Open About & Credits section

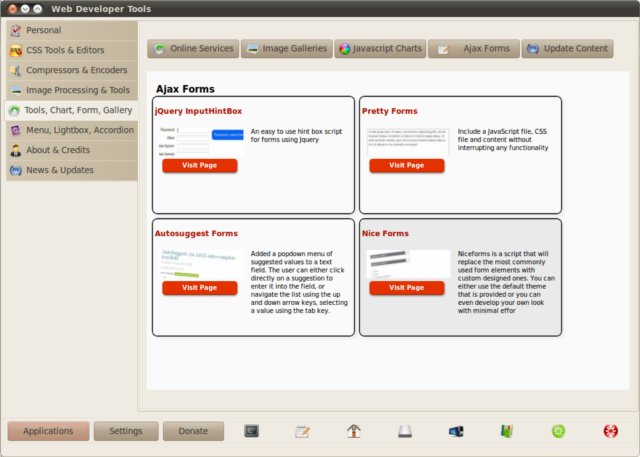72,150
